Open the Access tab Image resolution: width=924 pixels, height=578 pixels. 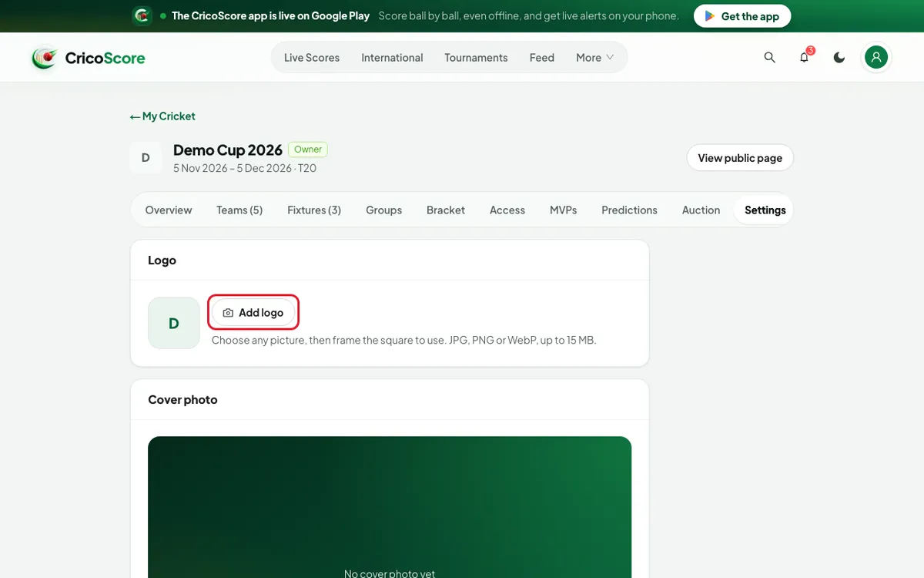click(507, 210)
